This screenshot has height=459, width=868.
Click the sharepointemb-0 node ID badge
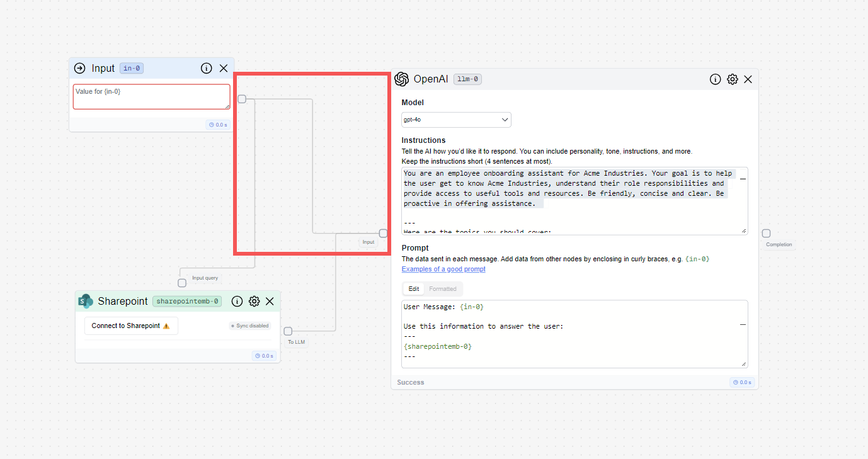(188, 301)
